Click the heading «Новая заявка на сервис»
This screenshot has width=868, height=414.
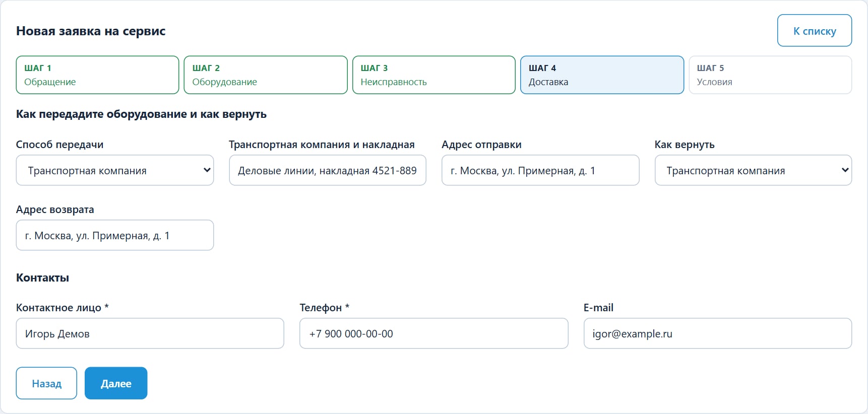(91, 31)
